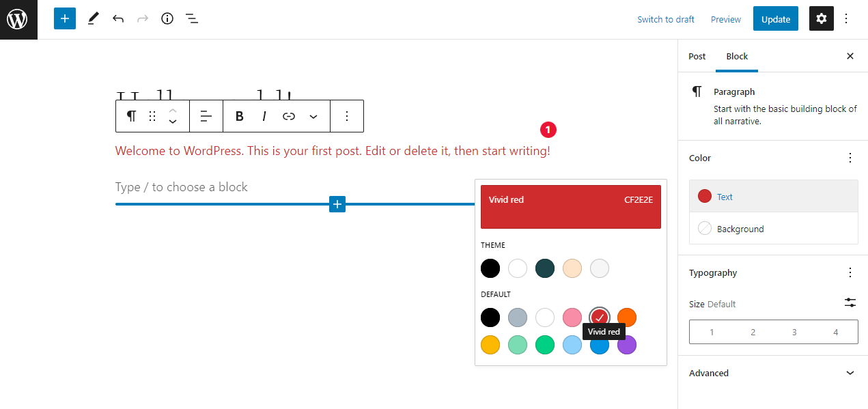Open more rich text controls chevron

[313, 116]
